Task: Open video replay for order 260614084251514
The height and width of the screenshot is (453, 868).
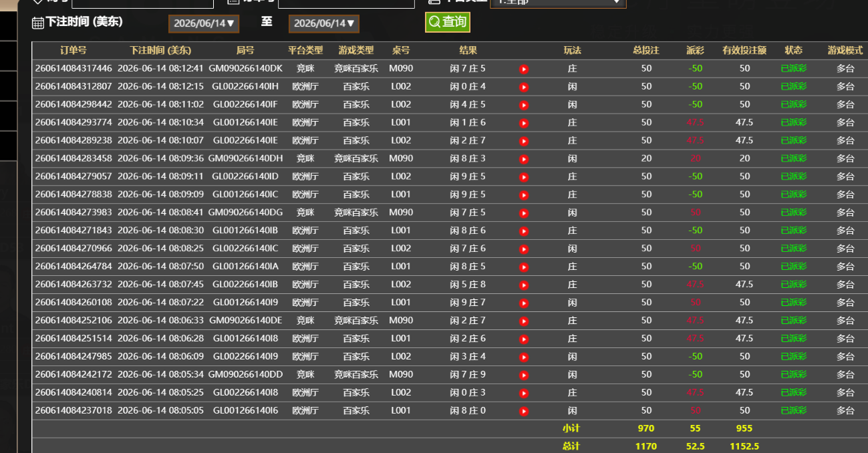Action: pos(524,339)
